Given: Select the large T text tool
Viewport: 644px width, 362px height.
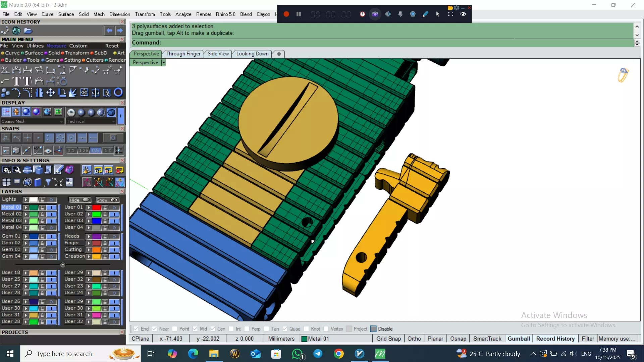Looking at the screenshot, I should 16,81.
